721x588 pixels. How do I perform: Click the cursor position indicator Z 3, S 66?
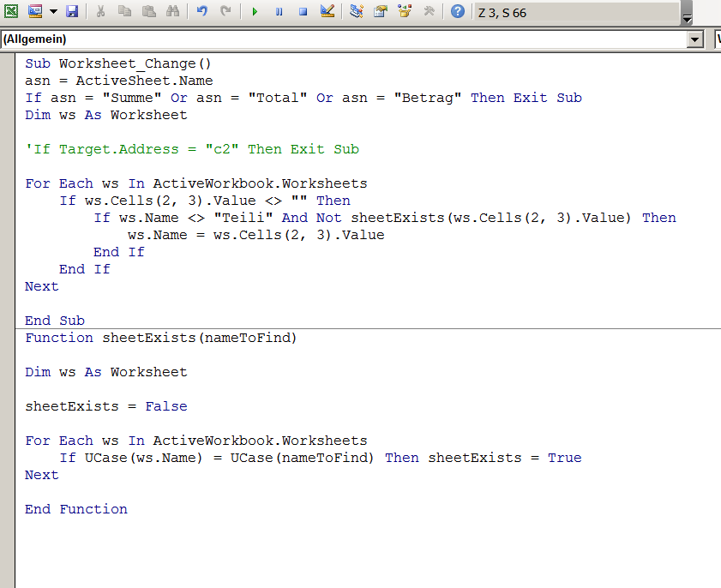(502, 13)
